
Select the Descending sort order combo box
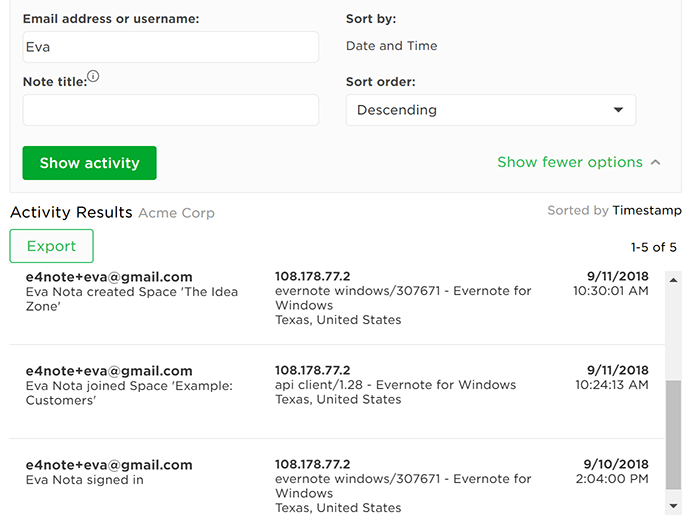(x=490, y=110)
